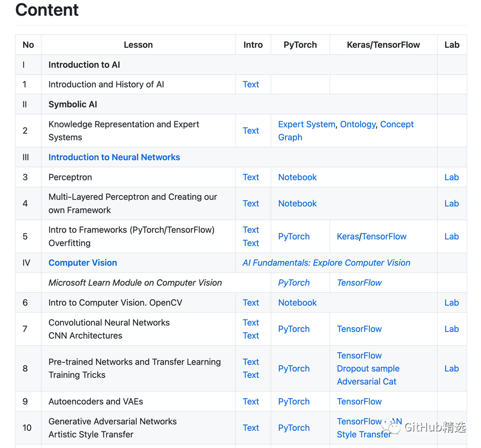Click the Keras link in lesson 5
Screen dimensions: 481x448
[348, 237]
